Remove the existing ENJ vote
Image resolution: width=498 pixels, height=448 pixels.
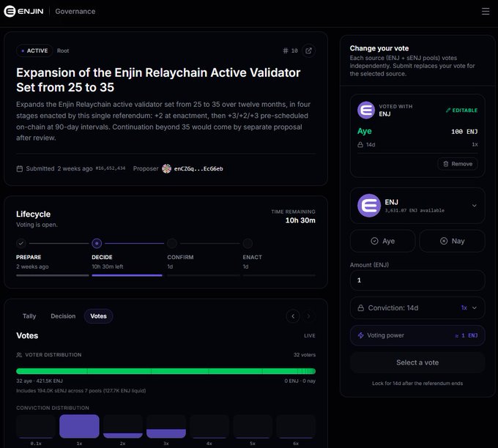point(458,164)
